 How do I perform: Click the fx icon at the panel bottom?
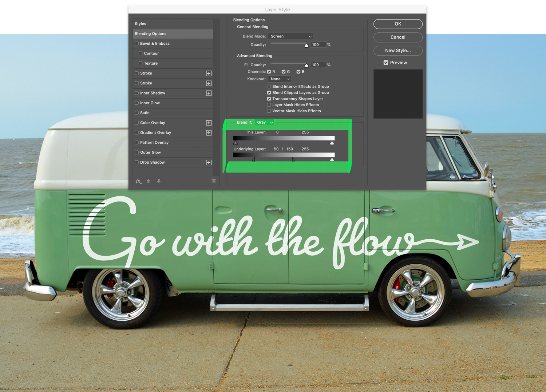click(138, 181)
